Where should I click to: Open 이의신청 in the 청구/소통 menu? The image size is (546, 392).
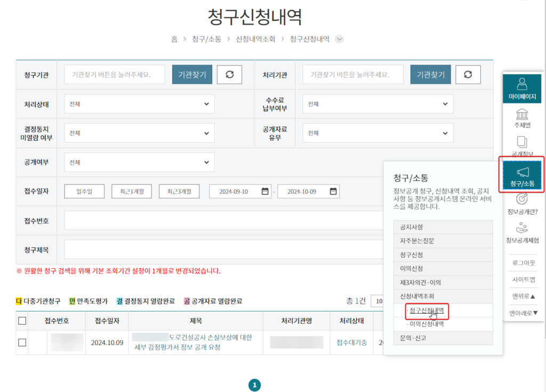click(443, 268)
